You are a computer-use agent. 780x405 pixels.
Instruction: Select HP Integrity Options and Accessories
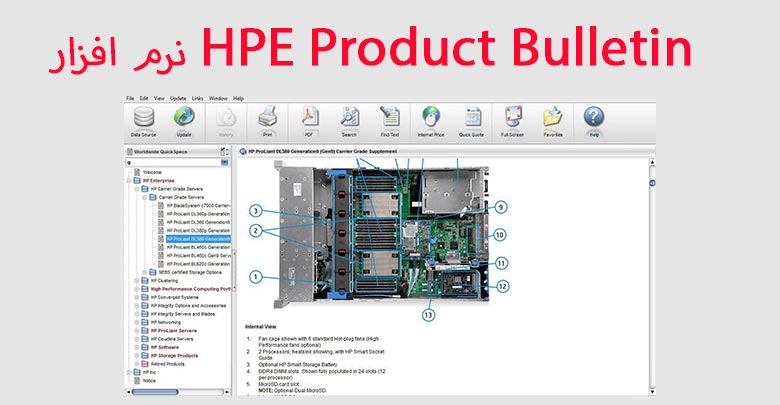pos(188,306)
